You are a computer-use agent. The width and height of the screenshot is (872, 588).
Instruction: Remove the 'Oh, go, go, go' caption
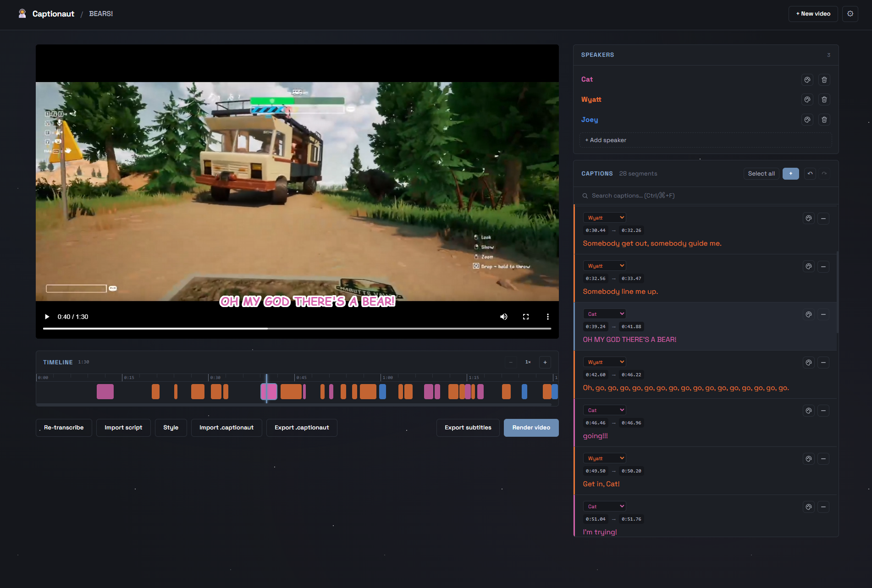(823, 363)
